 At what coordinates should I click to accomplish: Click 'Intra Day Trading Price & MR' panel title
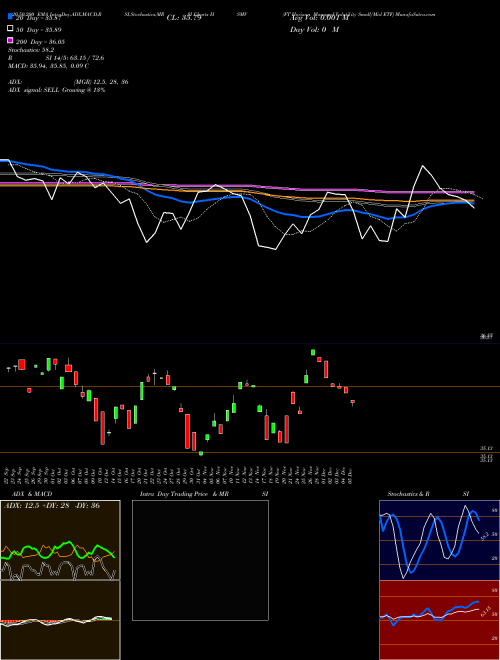184,494
